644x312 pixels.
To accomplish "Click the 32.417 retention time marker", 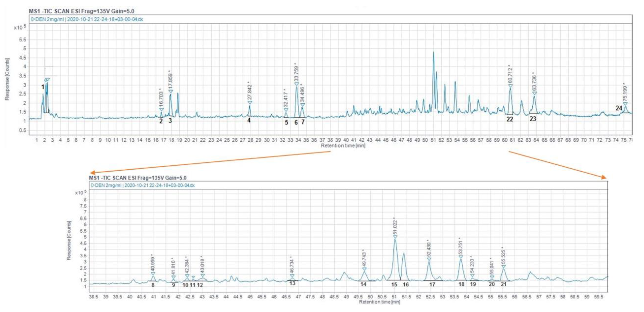I will tap(286, 110).
